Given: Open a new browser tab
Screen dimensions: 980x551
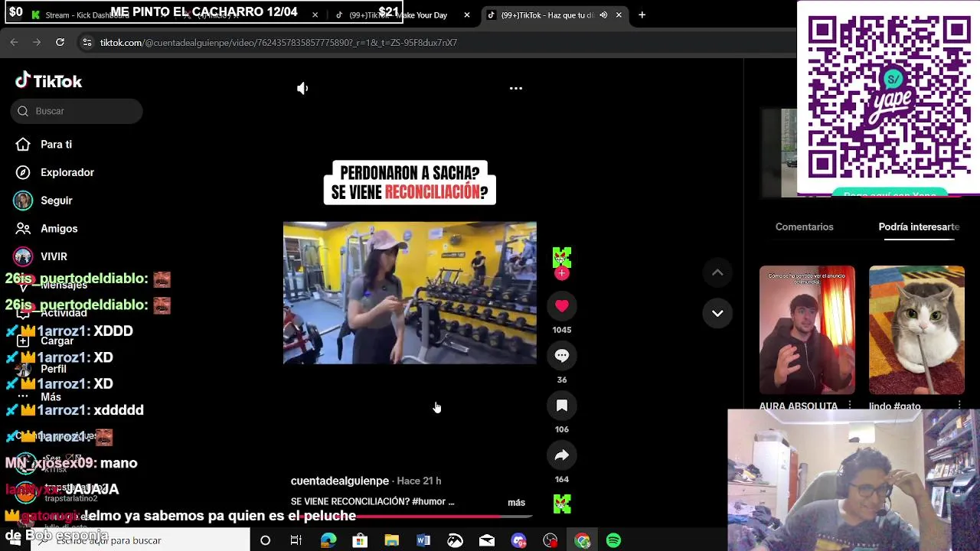Looking at the screenshot, I should tap(642, 15).
